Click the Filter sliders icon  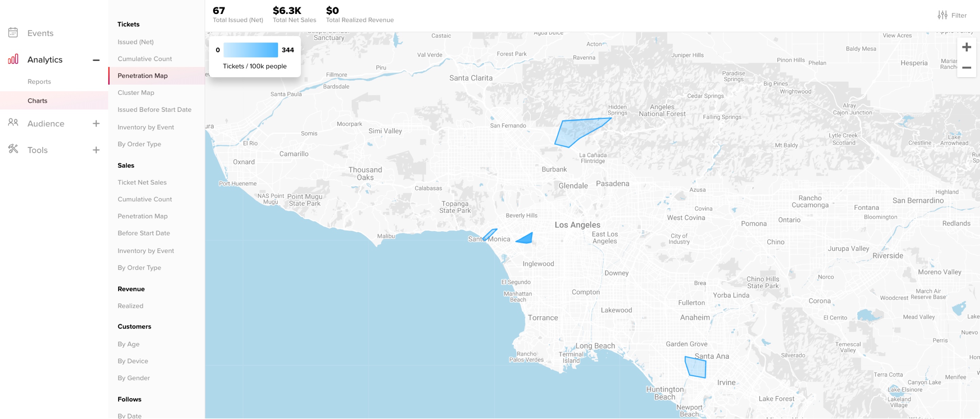coord(942,15)
